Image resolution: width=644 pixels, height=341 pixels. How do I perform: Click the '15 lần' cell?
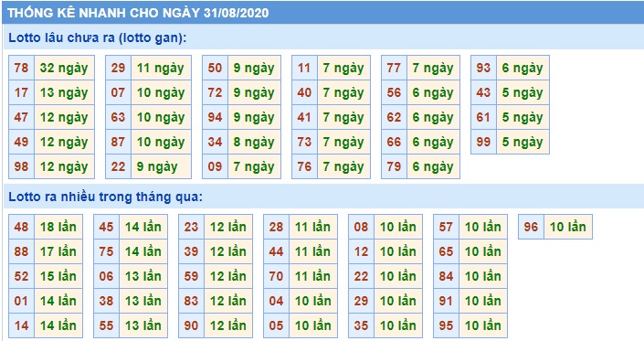(x=58, y=276)
